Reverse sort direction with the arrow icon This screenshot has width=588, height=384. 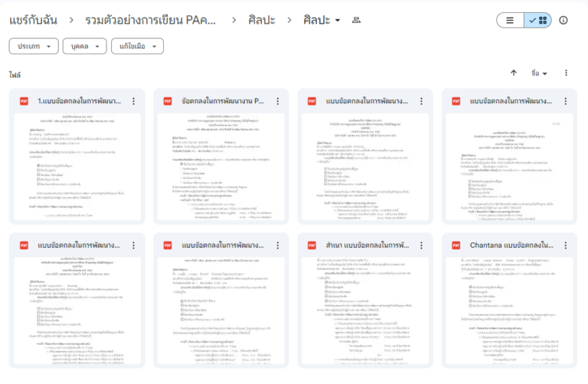[x=514, y=73]
